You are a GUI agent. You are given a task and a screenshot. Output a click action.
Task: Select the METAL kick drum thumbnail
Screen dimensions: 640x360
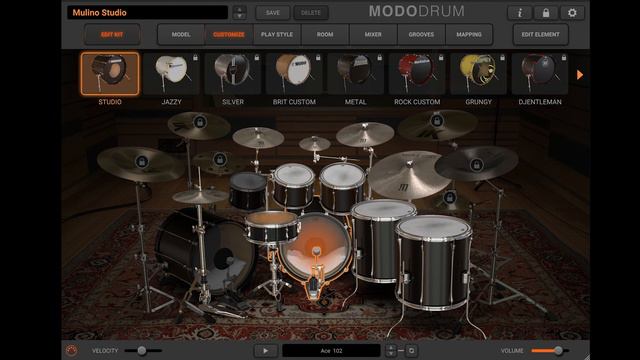coord(356,74)
